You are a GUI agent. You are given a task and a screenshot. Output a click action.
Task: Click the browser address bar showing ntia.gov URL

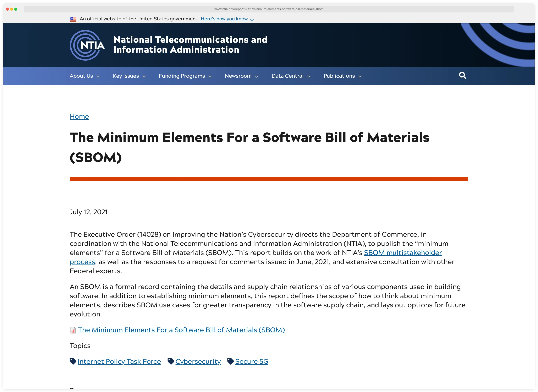[x=269, y=9]
